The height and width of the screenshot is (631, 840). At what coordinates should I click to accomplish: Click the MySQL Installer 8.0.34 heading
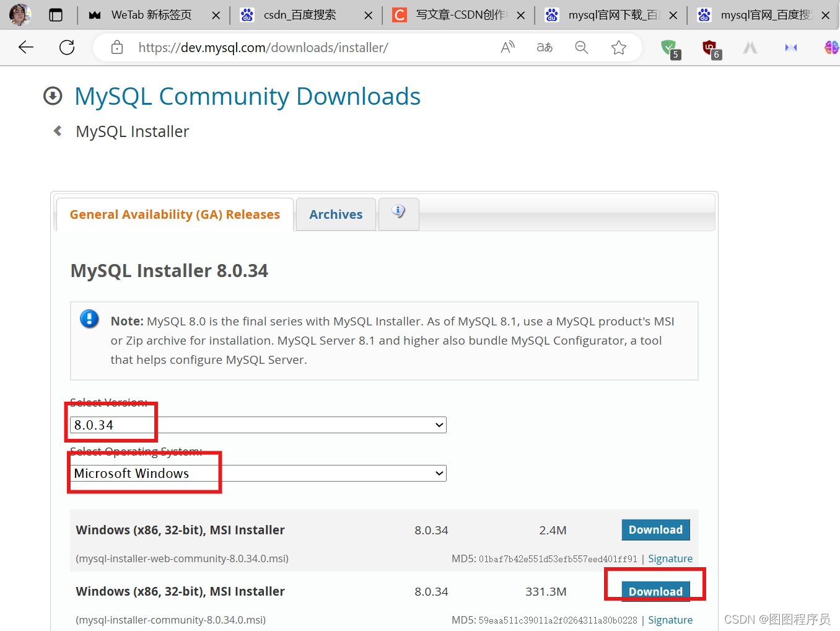click(169, 271)
